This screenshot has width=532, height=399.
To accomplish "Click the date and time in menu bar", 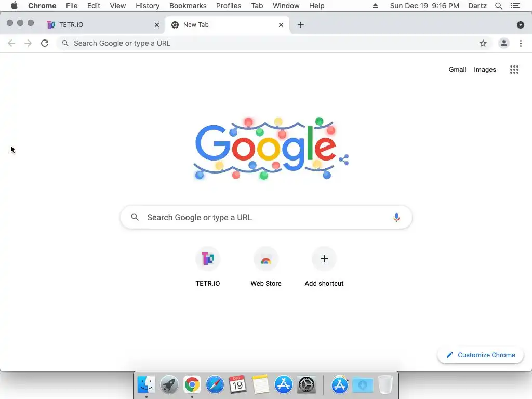I will click(x=424, y=6).
